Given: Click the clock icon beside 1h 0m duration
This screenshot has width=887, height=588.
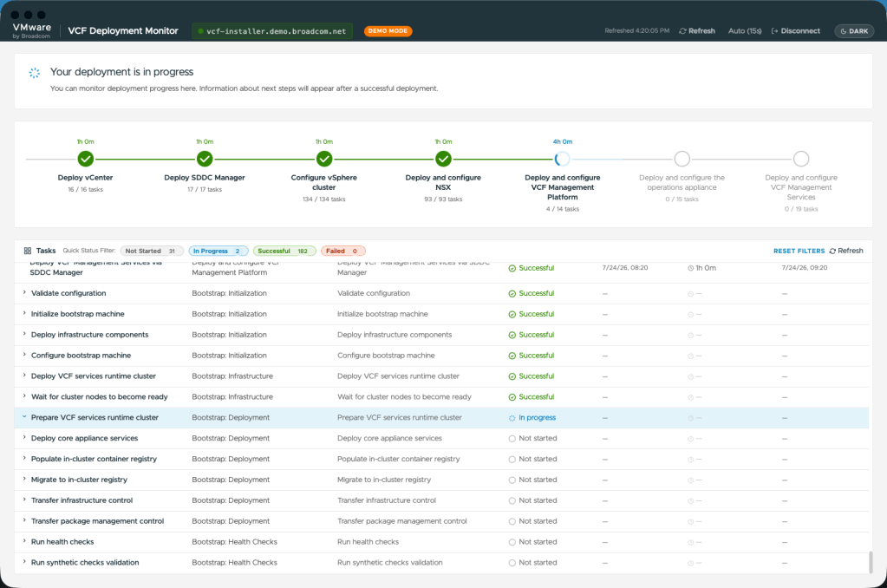Looking at the screenshot, I should [691, 268].
